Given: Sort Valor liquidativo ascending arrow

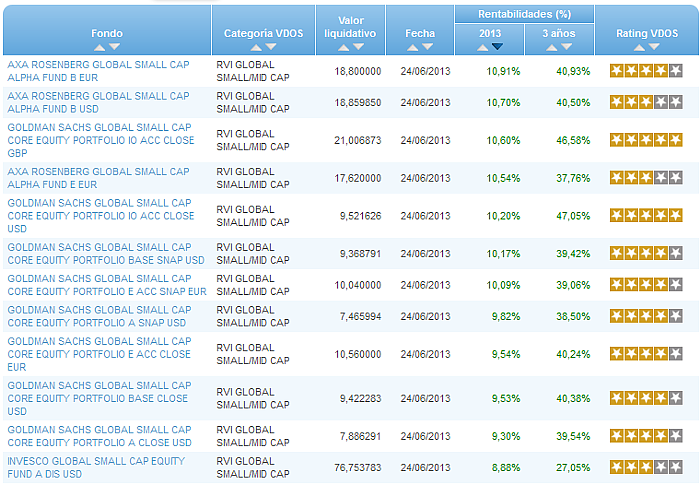Looking at the screenshot, I should click(343, 47).
